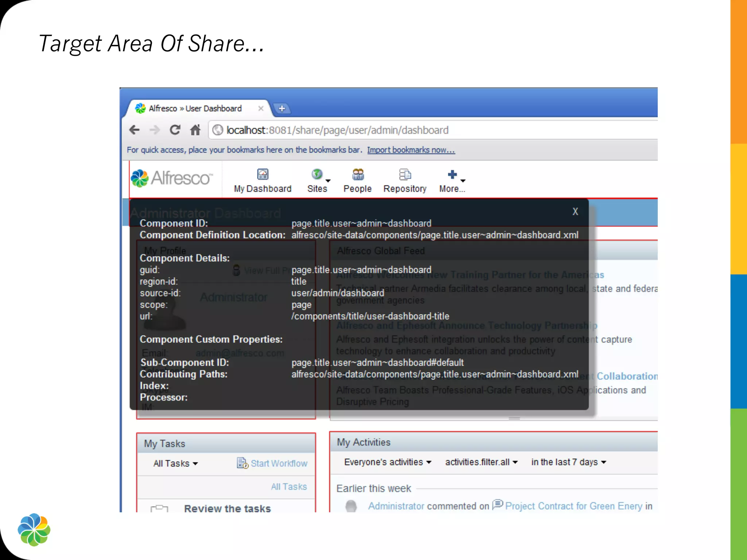The image size is (747, 560).
Task: Open the in the last 7 days dropdown
Action: click(569, 462)
